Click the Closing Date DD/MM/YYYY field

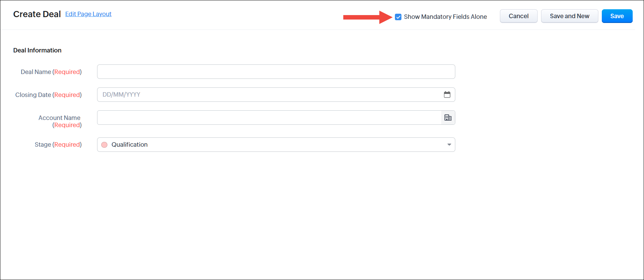tap(240, 95)
